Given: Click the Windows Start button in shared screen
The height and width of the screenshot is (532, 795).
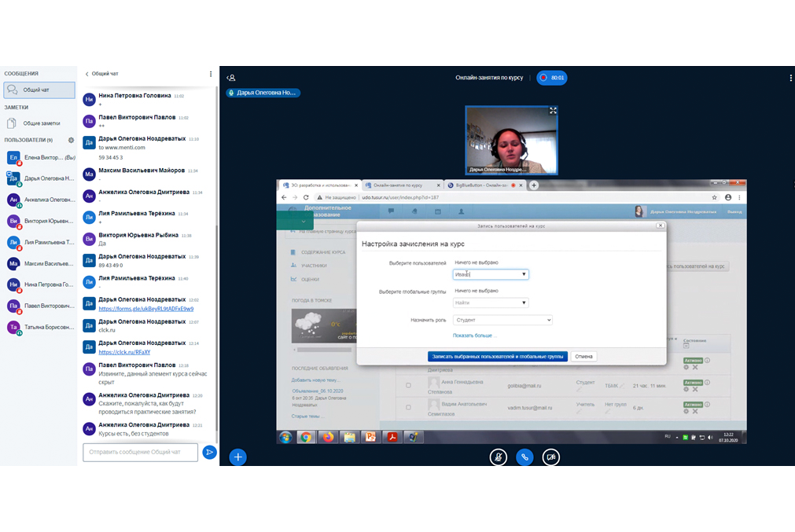Looking at the screenshot, I should (x=285, y=437).
